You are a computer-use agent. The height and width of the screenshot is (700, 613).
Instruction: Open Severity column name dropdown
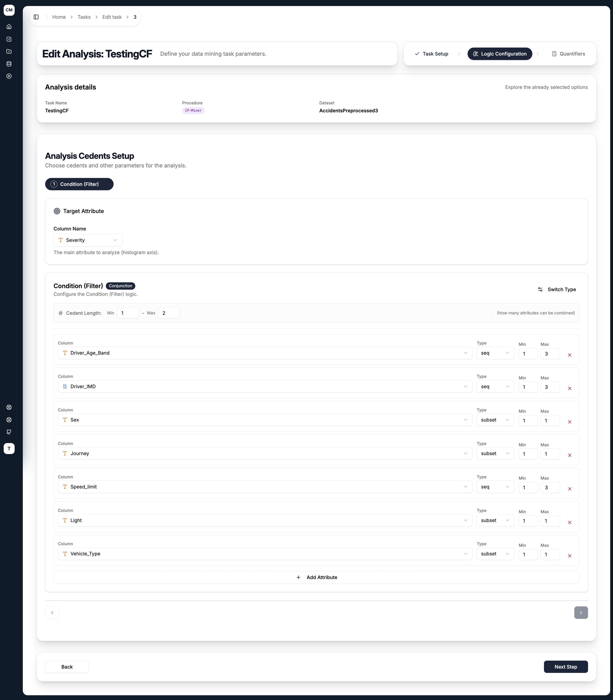(x=88, y=240)
